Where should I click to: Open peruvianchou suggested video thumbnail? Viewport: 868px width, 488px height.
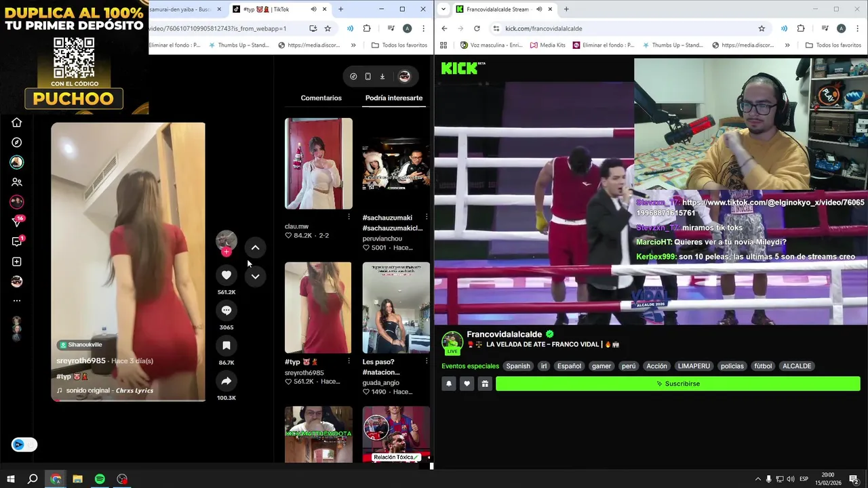tap(396, 163)
